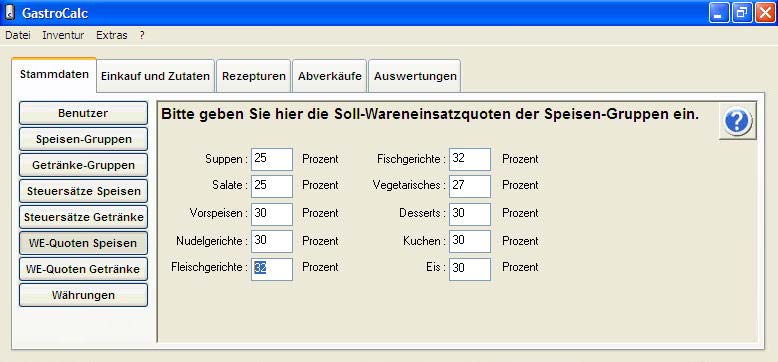Open the Datei menu
778x362 pixels.
click(18, 35)
